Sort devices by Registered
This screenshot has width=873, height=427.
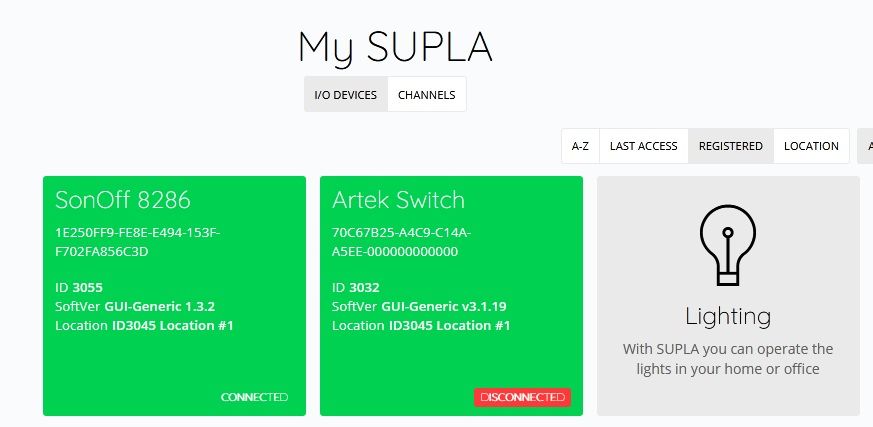pos(730,146)
